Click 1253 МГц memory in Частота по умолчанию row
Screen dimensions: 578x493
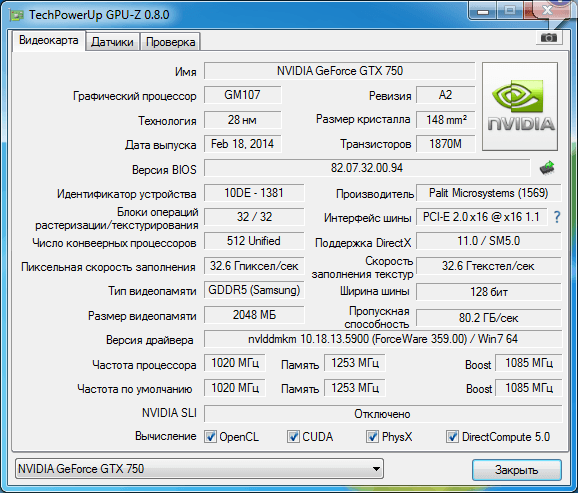point(355,388)
